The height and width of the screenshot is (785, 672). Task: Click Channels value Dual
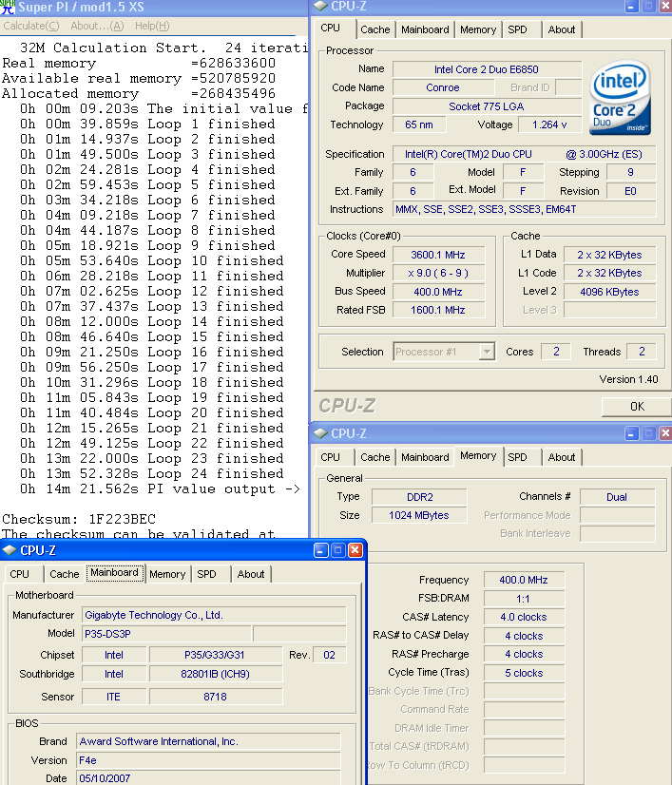click(617, 497)
